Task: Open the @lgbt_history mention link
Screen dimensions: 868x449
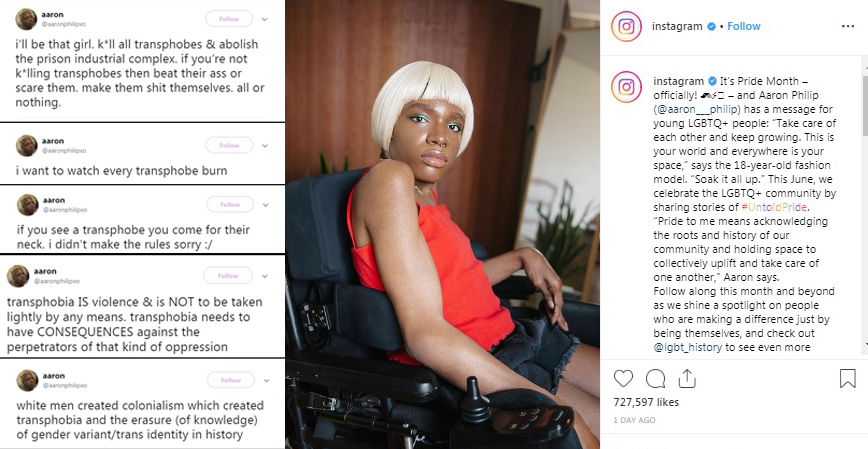Action: 688,347
